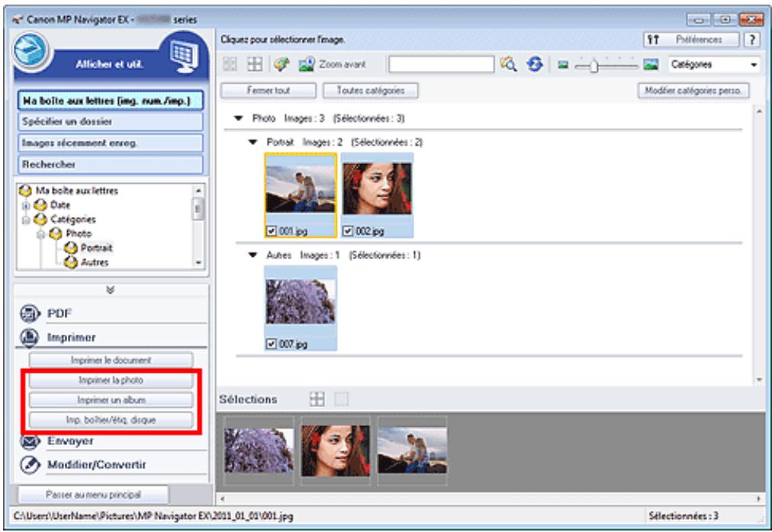
Task: Click the Sélections tray right scroll arrow
Action: 758,498
